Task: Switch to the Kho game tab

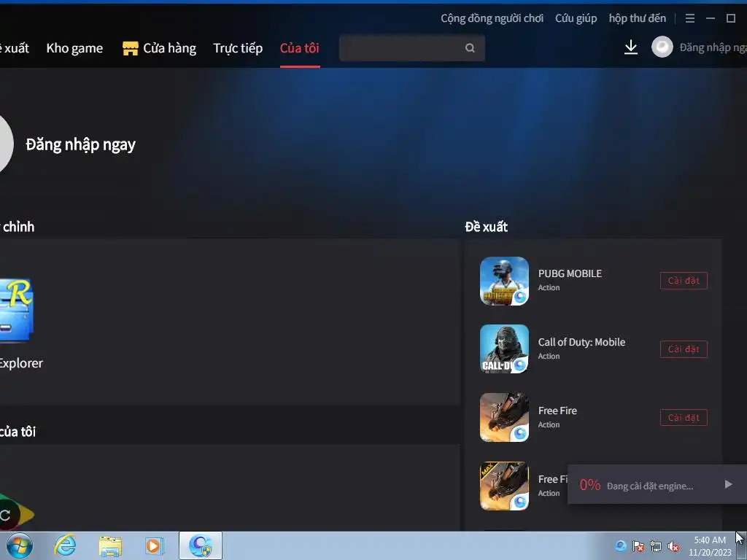Action: [74, 48]
